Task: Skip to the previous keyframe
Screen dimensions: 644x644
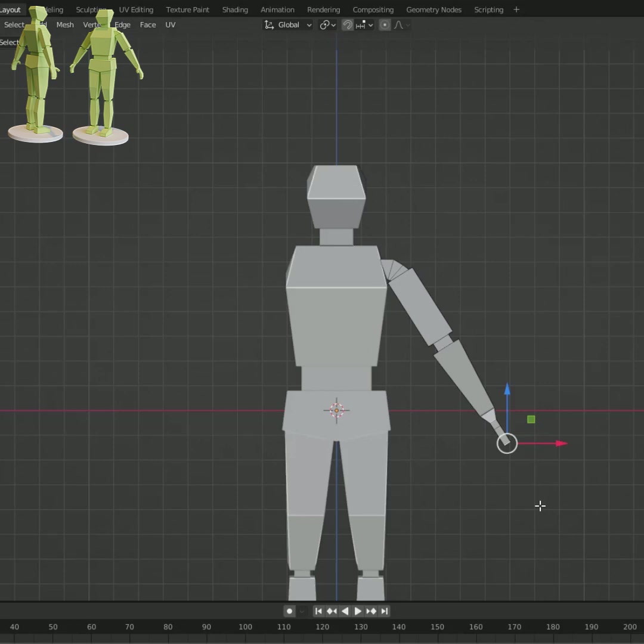Action: pos(332,611)
